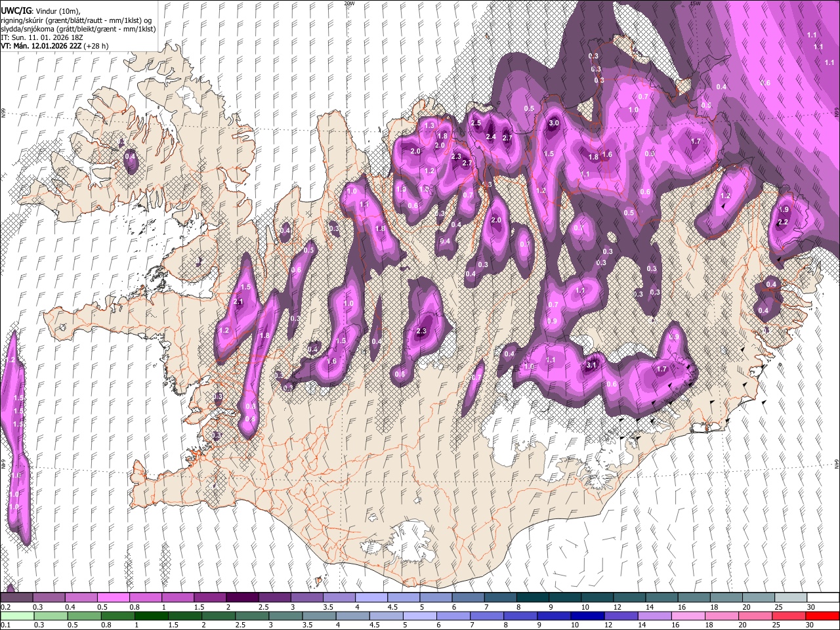Click the 2.5 precipitation value on the map

pyautogui.click(x=476, y=123)
